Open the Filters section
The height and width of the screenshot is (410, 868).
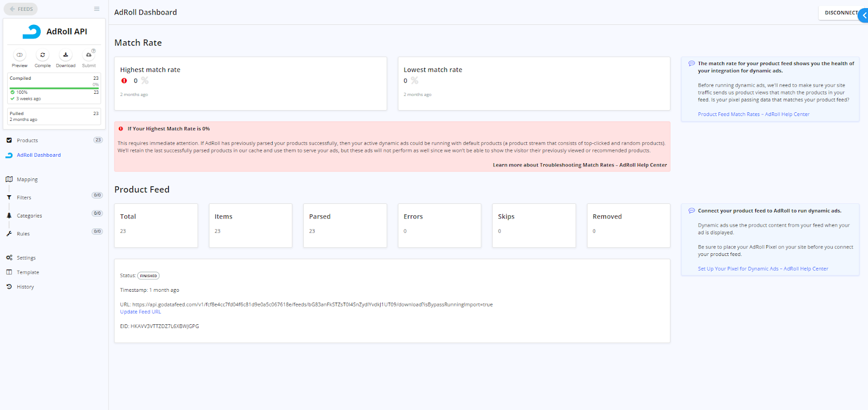24,198
